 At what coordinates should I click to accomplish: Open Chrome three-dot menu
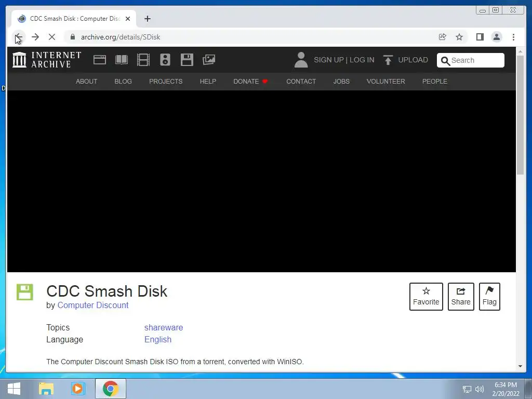[x=514, y=37]
